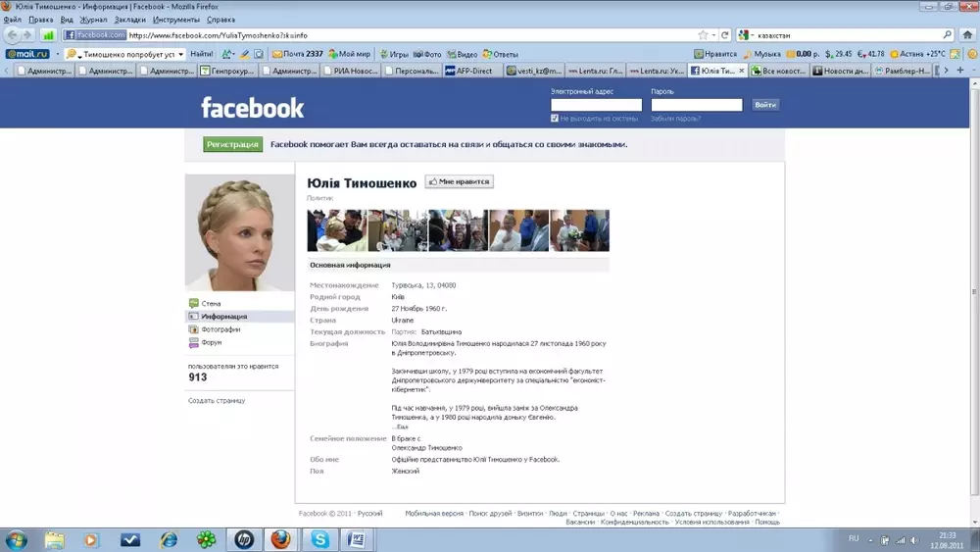Open the first photo thumbnail in strip
Viewport: 980px width, 552px height.
(336, 230)
